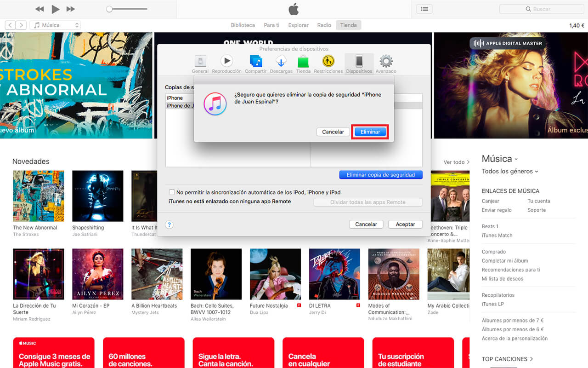Click Eliminar copia de seguridad button

[381, 175]
